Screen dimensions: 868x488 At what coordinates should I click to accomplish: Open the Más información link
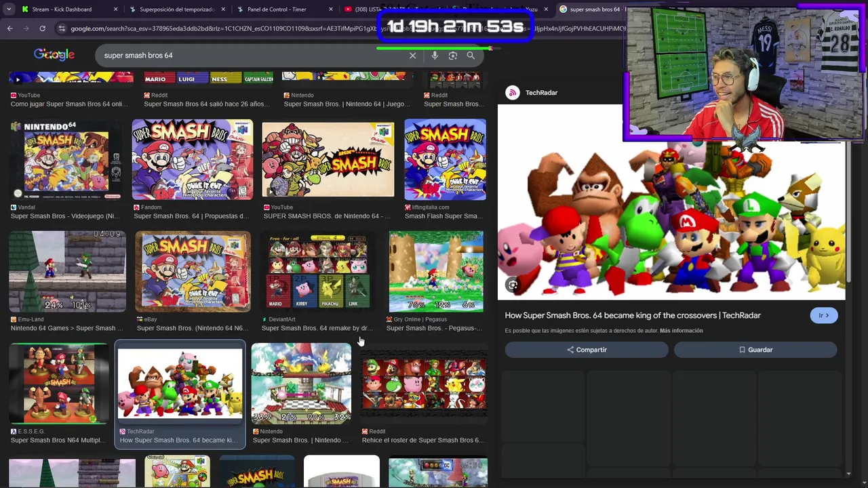coord(681,331)
